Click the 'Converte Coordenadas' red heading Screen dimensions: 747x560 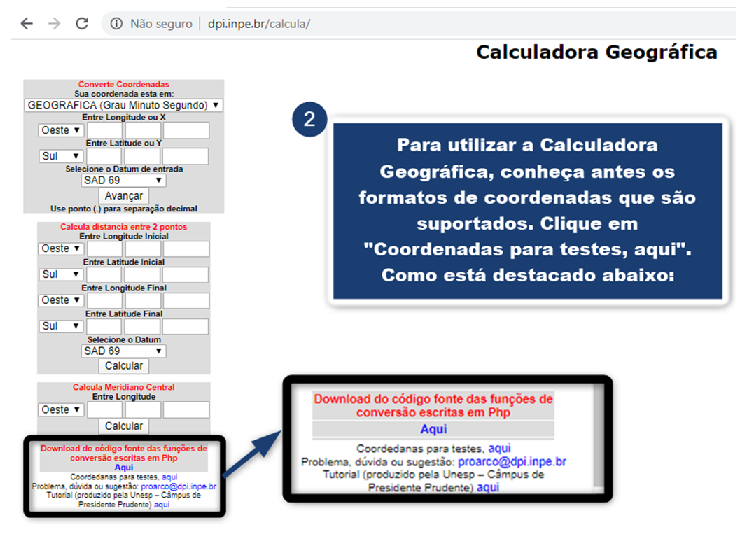pos(124,84)
